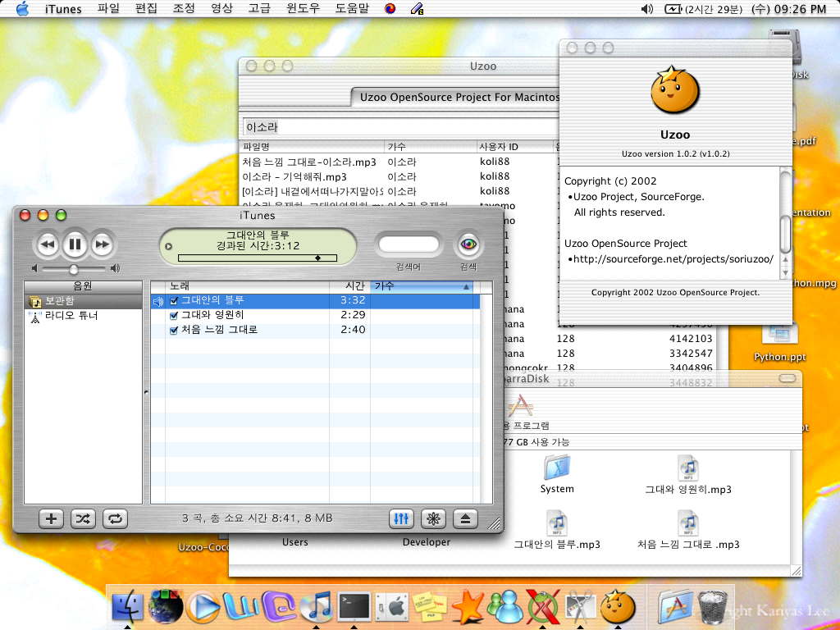Open the 파일 menu in menu bar
The image size is (840, 630).
(x=108, y=9)
